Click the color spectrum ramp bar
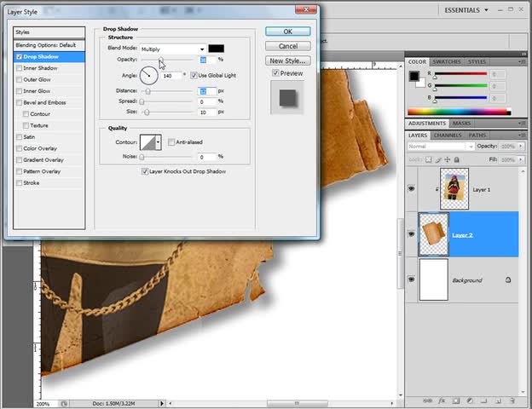Viewport: 532px width, 409px height. click(x=459, y=112)
